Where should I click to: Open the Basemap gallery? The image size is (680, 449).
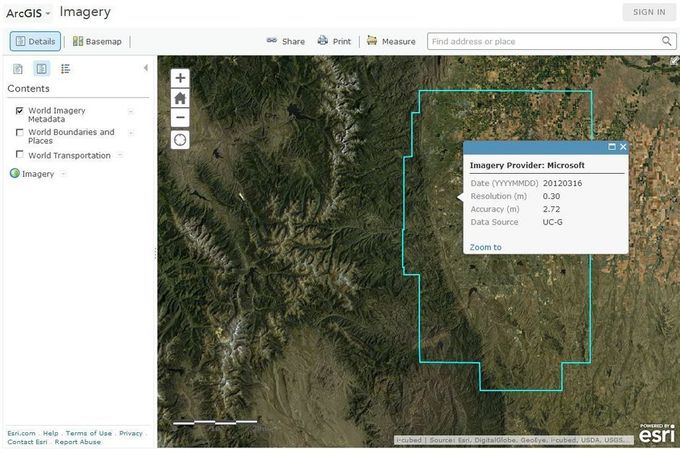[97, 41]
